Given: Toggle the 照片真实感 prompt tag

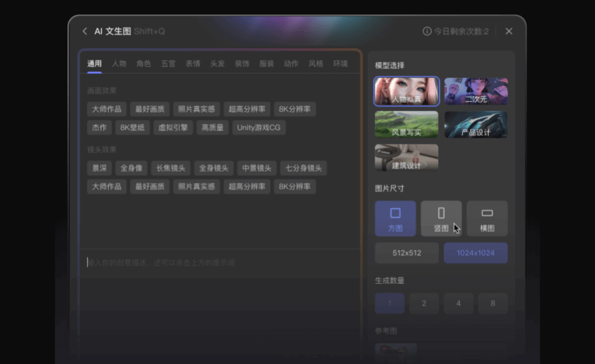Looking at the screenshot, I should pos(196,109).
